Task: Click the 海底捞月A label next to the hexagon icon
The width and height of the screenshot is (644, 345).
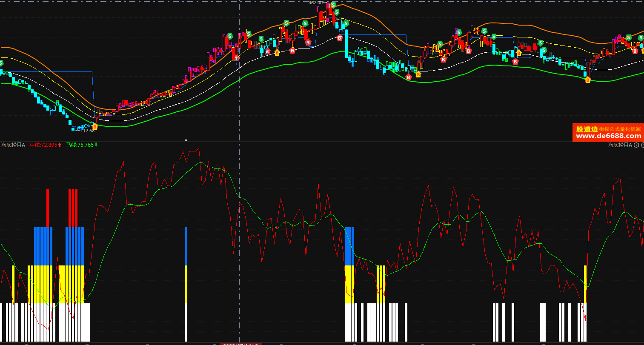Action: tap(620, 145)
